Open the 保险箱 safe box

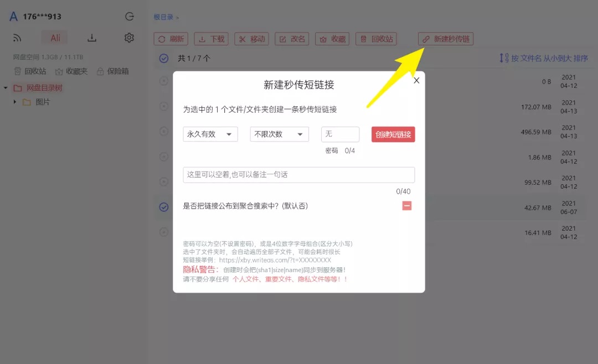pos(112,71)
